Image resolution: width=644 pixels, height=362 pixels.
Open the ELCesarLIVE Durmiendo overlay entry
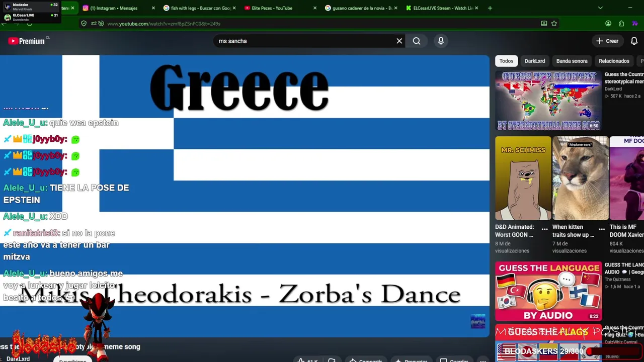point(31,17)
